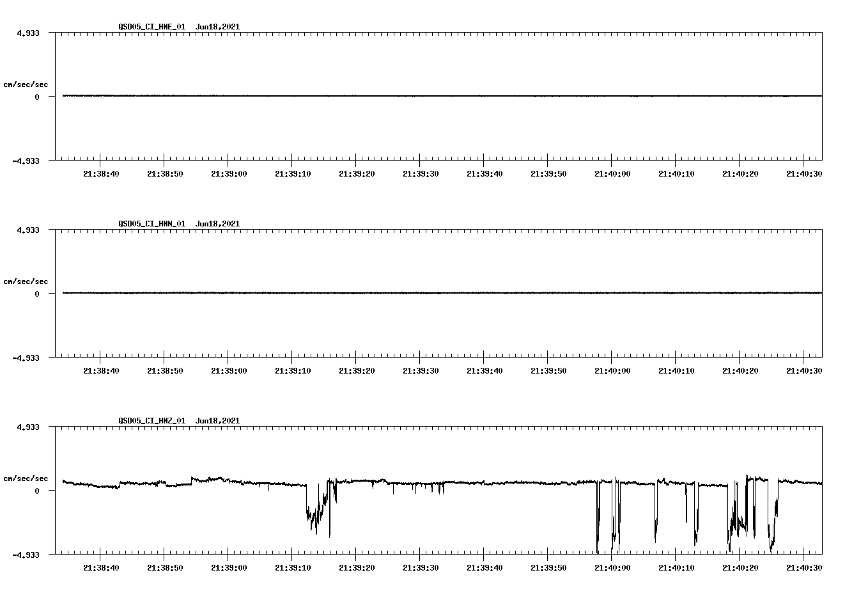Click the 0 axis value on HNE plot
The width and height of the screenshot is (868, 591).
coord(37,97)
